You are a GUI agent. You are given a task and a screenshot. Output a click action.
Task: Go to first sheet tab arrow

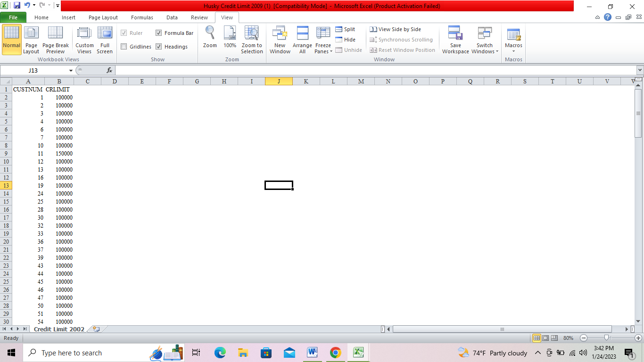[x=5, y=329]
